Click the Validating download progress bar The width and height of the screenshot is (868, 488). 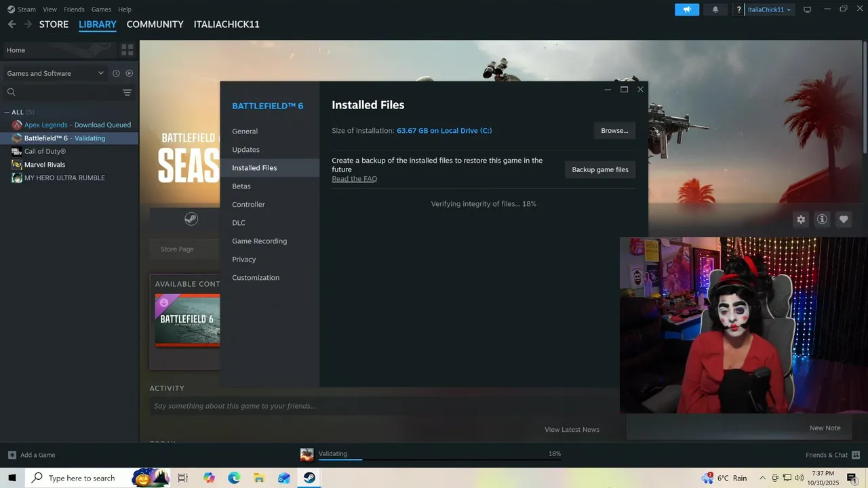439,460
